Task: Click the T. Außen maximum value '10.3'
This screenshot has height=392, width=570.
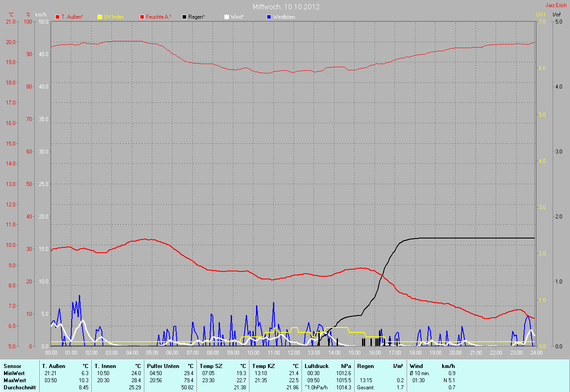Action: pyautogui.click(x=84, y=380)
